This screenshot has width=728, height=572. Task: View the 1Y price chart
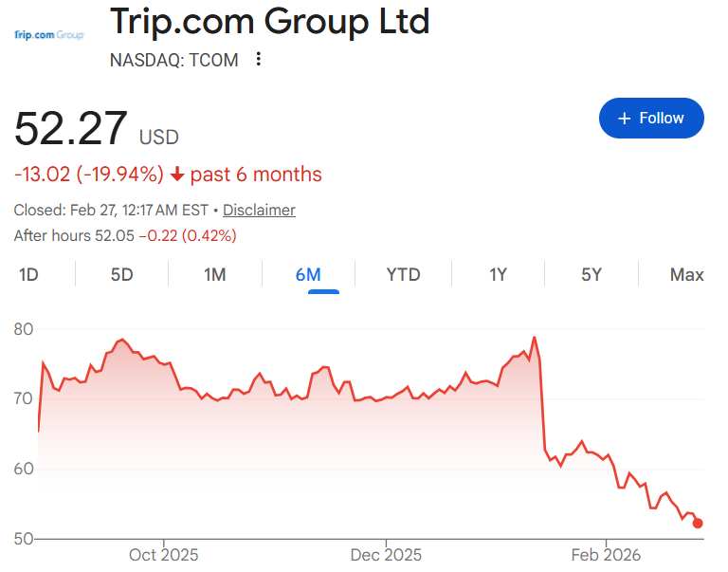pyautogui.click(x=498, y=275)
